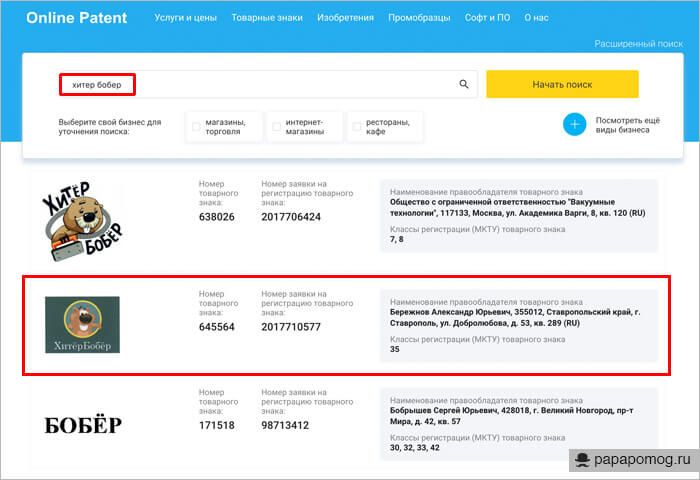
Task: Click the Online Patent logo
Action: pyautogui.click(x=76, y=18)
